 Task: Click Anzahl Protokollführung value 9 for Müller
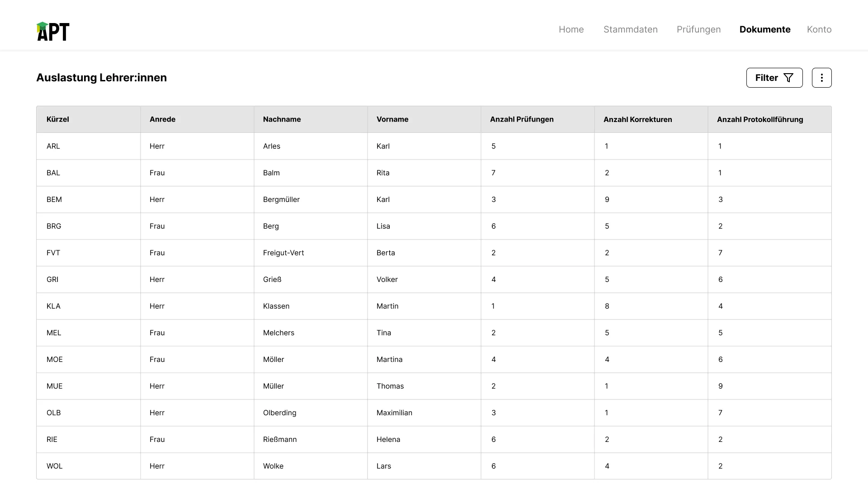720,386
